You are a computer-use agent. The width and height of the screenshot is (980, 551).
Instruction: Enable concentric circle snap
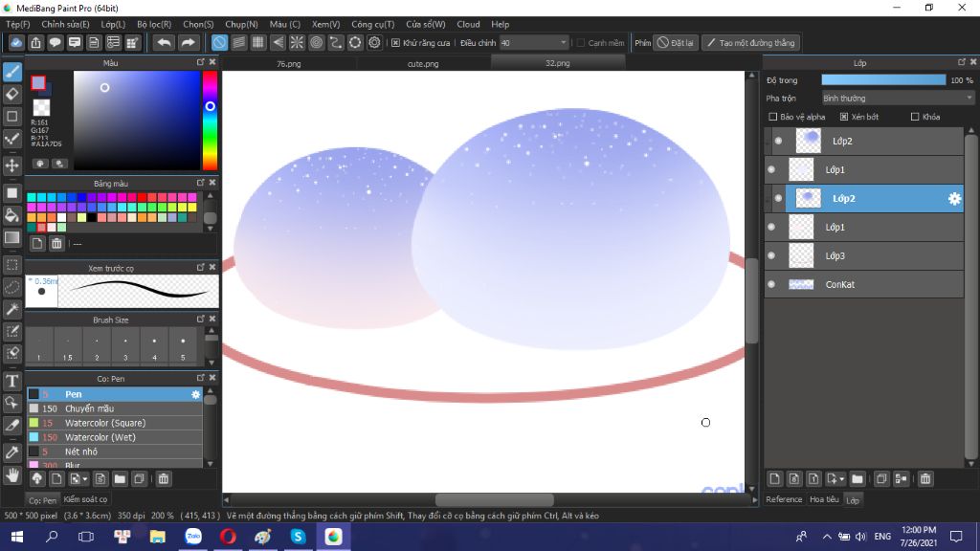click(x=316, y=42)
